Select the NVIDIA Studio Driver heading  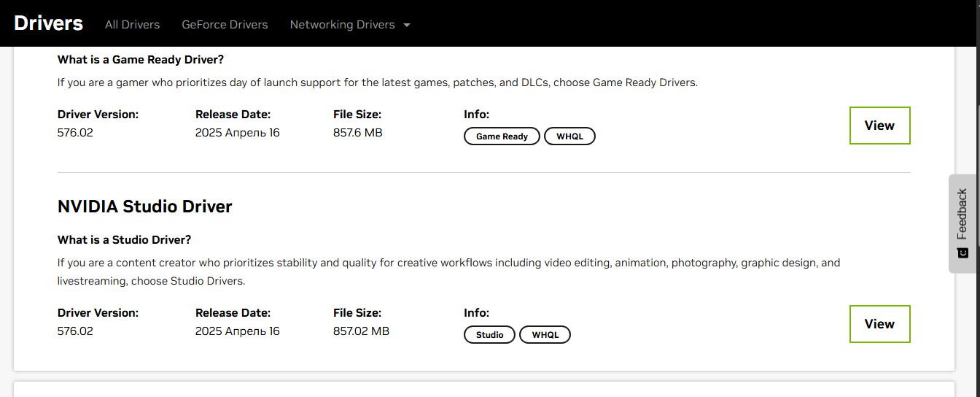[x=144, y=207]
